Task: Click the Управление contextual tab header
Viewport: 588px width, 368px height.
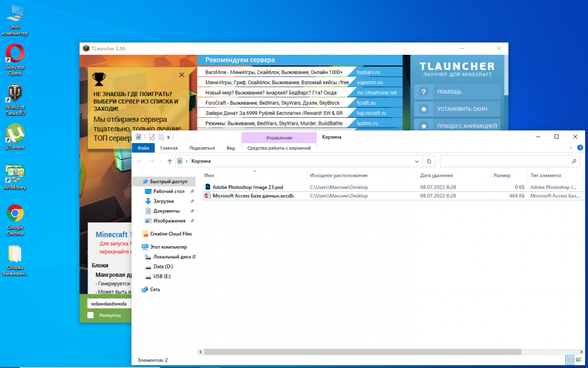Action: coord(279,138)
